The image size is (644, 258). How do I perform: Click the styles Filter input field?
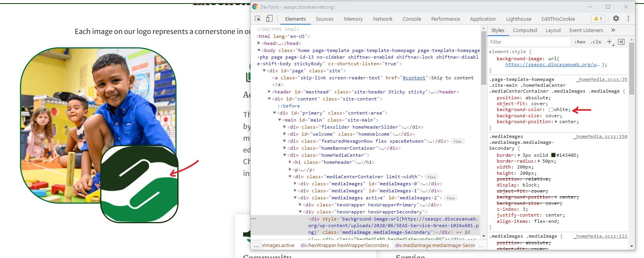point(529,42)
